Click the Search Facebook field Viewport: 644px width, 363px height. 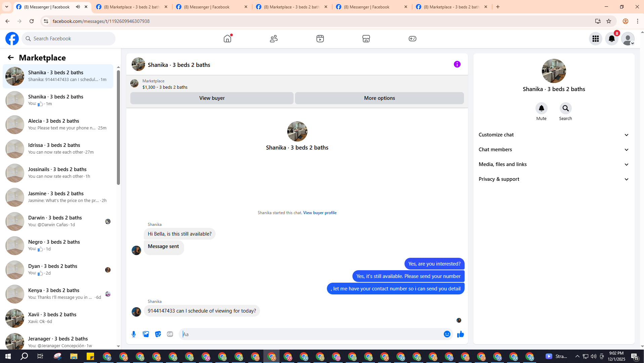click(69, 39)
